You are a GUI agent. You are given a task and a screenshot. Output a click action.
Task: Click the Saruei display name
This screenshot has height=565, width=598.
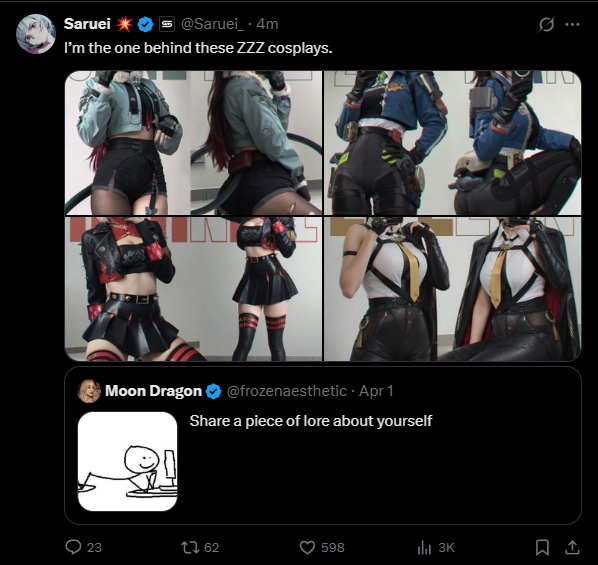(x=87, y=24)
